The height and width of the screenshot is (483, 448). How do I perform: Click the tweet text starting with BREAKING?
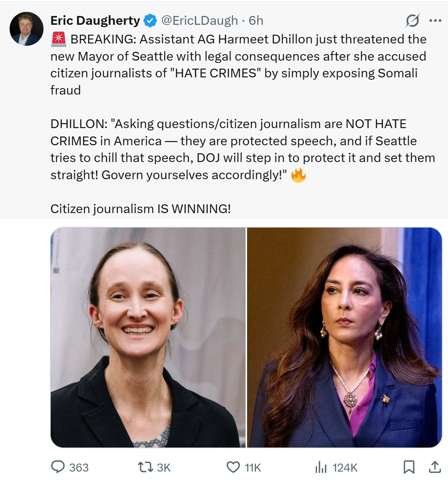click(x=243, y=124)
